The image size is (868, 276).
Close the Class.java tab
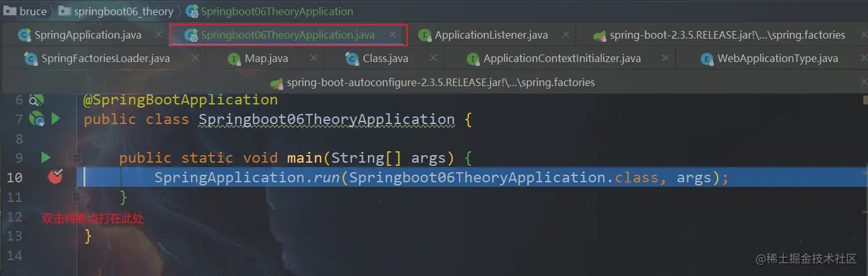pyautogui.click(x=432, y=59)
